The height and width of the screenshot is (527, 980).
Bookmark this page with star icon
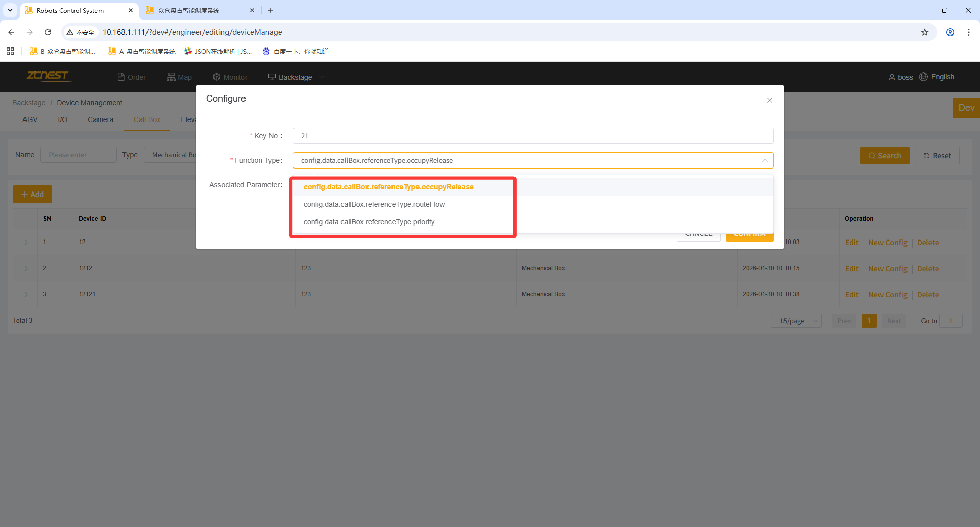[x=924, y=32]
